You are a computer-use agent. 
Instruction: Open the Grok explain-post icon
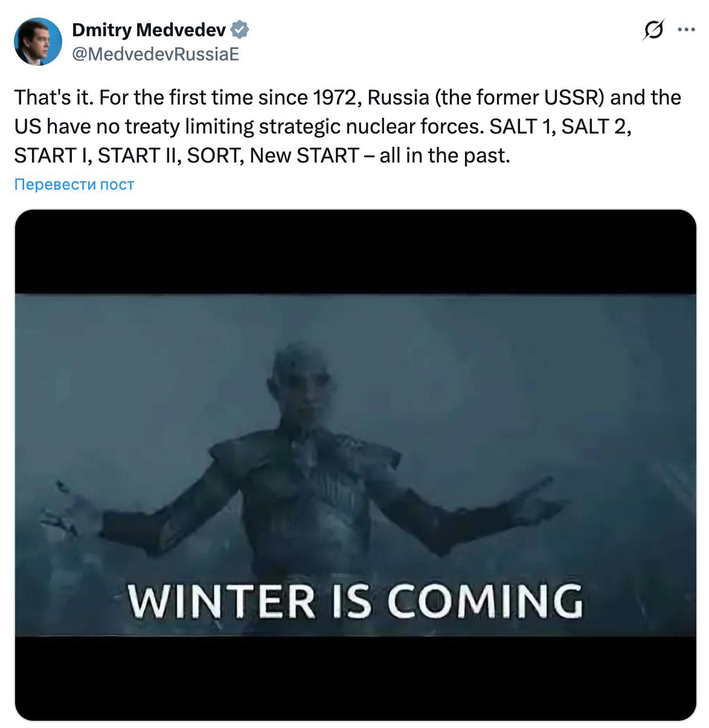coord(653,30)
